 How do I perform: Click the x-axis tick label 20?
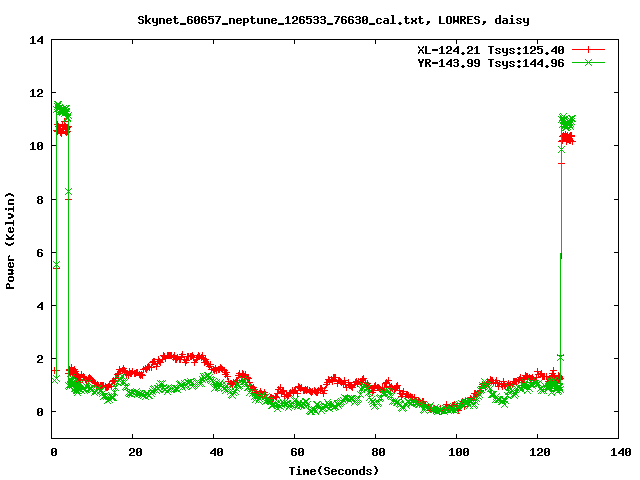(x=135, y=452)
